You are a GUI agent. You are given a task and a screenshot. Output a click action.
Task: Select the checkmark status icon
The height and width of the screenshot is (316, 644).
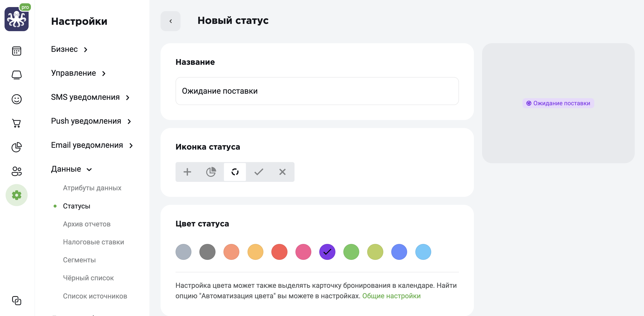pyautogui.click(x=259, y=172)
